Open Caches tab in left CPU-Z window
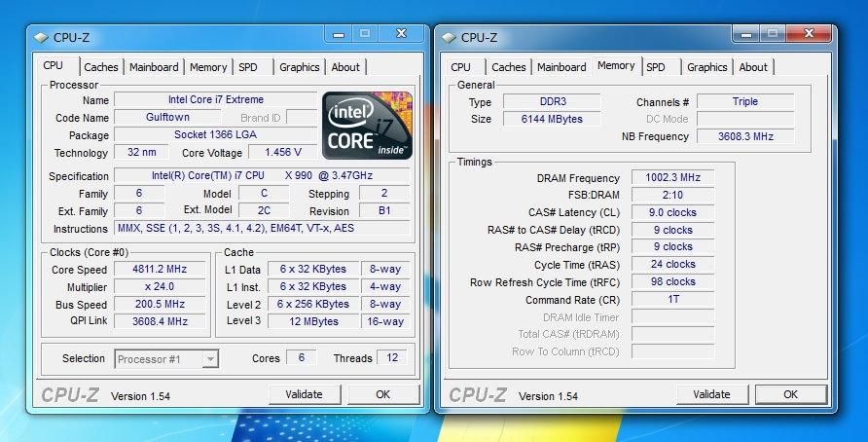Viewport: 868px width, 442px height. [101, 67]
